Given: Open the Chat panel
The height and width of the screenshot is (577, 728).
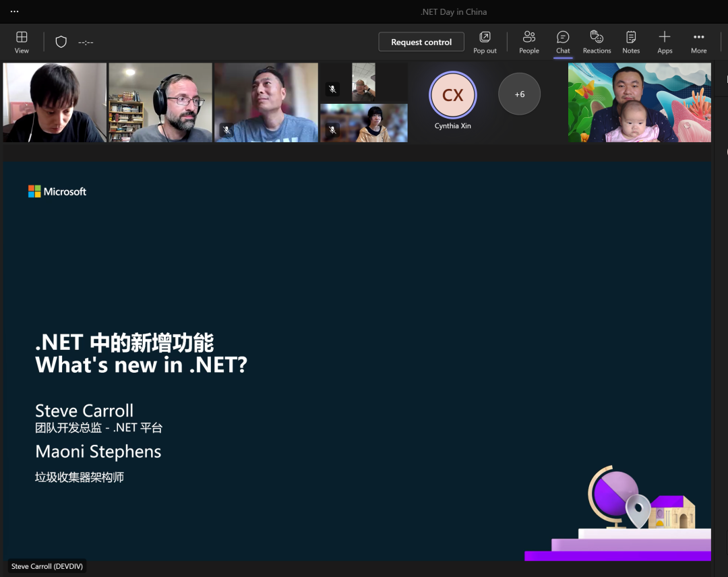Looking at the screenshot, I should pyautogui.click(x=563, y=42).
